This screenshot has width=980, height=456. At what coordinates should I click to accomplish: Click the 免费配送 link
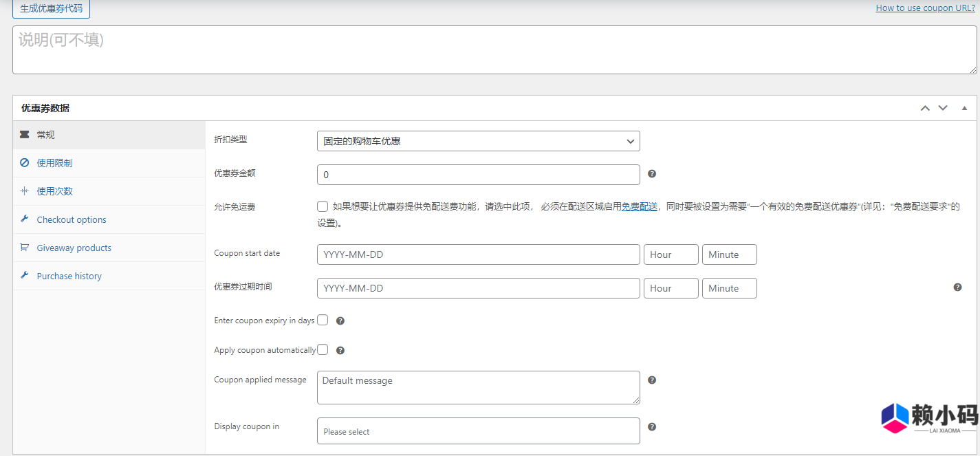click(x=640, y=206)
